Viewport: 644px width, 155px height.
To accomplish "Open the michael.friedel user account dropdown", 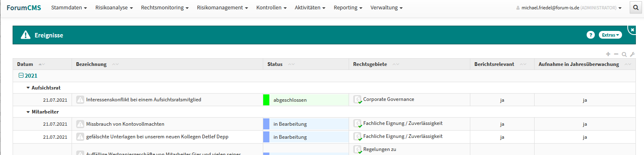I will point(569,8).
